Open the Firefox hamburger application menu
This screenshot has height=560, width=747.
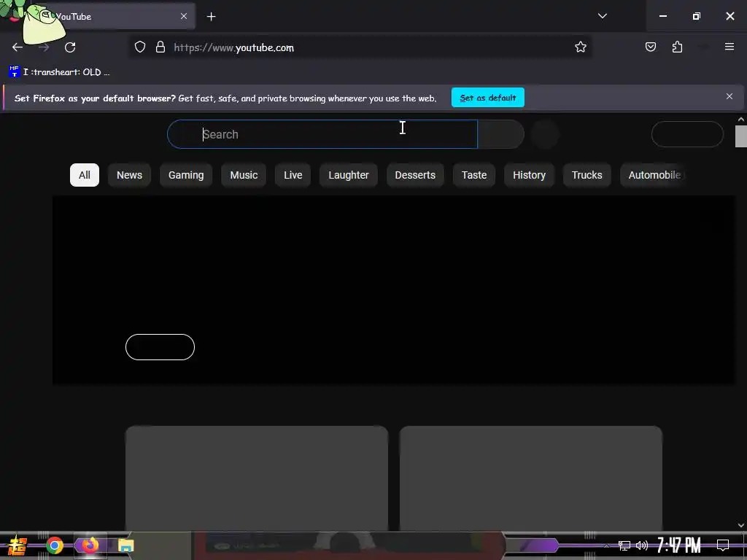pos(729,47)
